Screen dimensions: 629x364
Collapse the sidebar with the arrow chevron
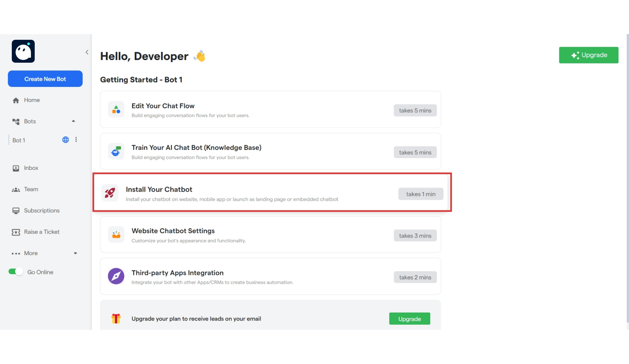tap(87, 52)
